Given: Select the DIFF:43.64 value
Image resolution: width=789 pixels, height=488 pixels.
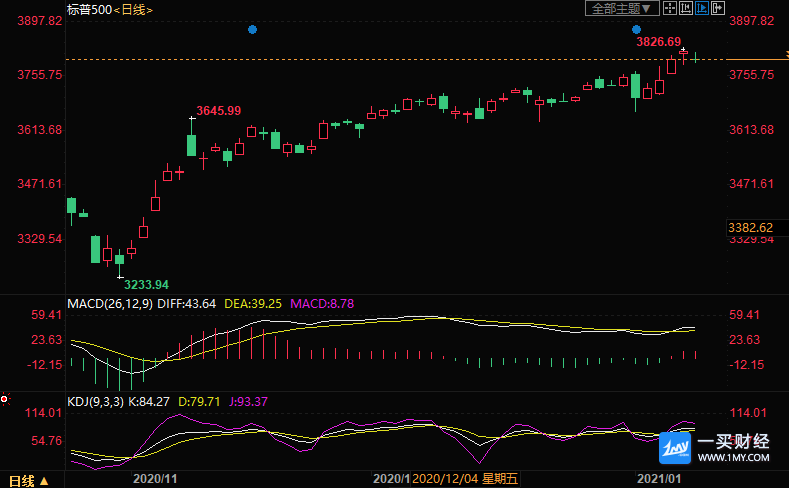Looking at the screenshot, I should [x=186, y=304].
